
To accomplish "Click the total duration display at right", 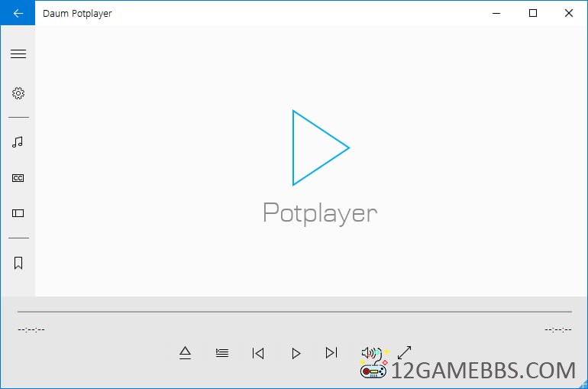I will click(558, 329).
